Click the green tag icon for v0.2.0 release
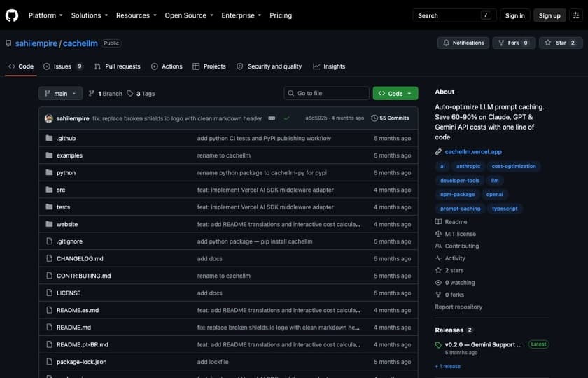The width and height of the screenshot is (588, 378). [x=438, y=345]
